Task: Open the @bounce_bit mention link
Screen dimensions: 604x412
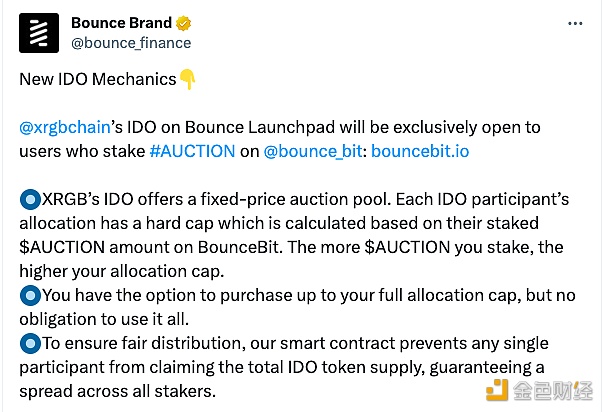Action: (x=313, y=151)
